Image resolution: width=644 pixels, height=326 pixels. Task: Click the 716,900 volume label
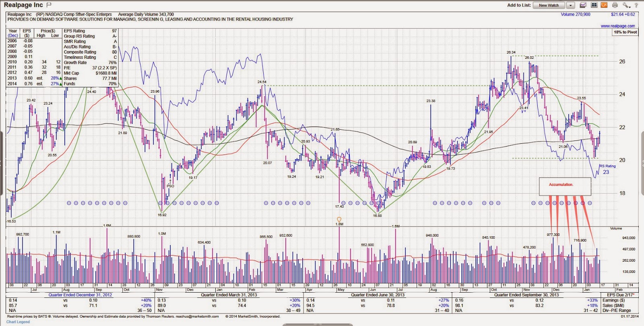pyautogui.click(x=580, y=240)
